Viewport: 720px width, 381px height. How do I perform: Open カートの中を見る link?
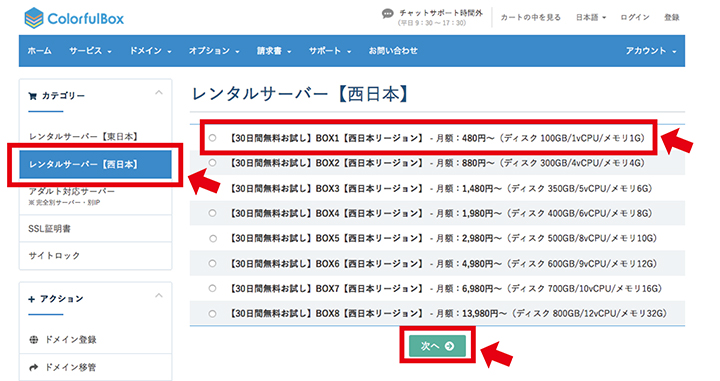pos(530,17)
